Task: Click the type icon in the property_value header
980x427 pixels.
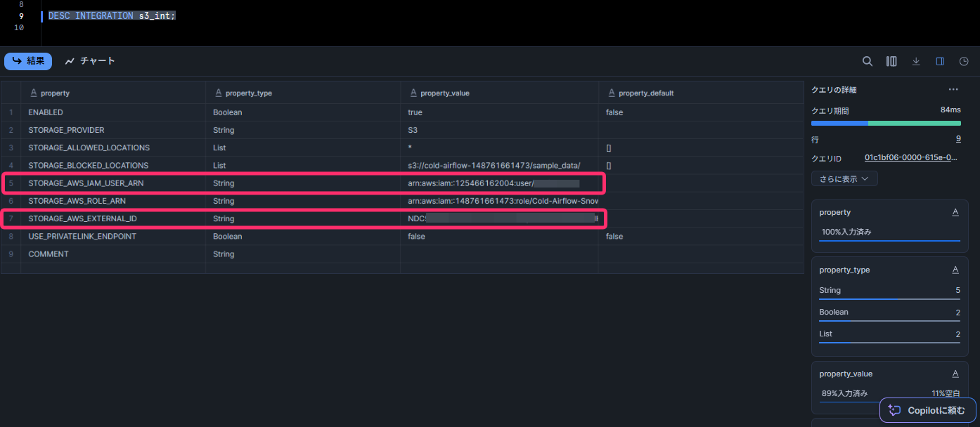Action: [x=415, y=93]
